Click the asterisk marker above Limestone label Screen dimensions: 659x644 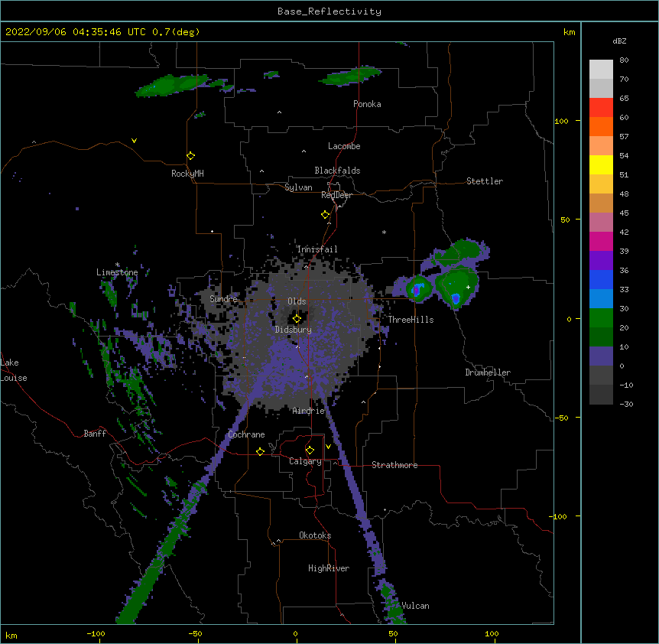[117, 265]
